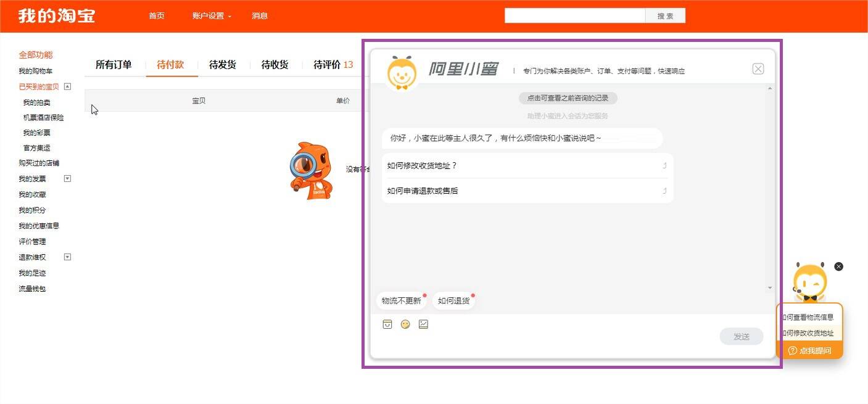
Task: Expand the 我的发票 submenu
Action: click(x=68, y=179)
